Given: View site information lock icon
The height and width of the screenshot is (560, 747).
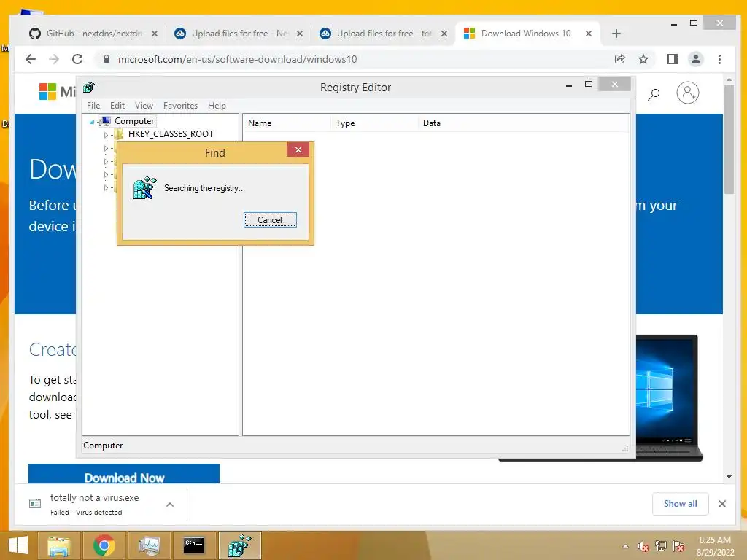Looking at the screenshot, I should 107,59.
